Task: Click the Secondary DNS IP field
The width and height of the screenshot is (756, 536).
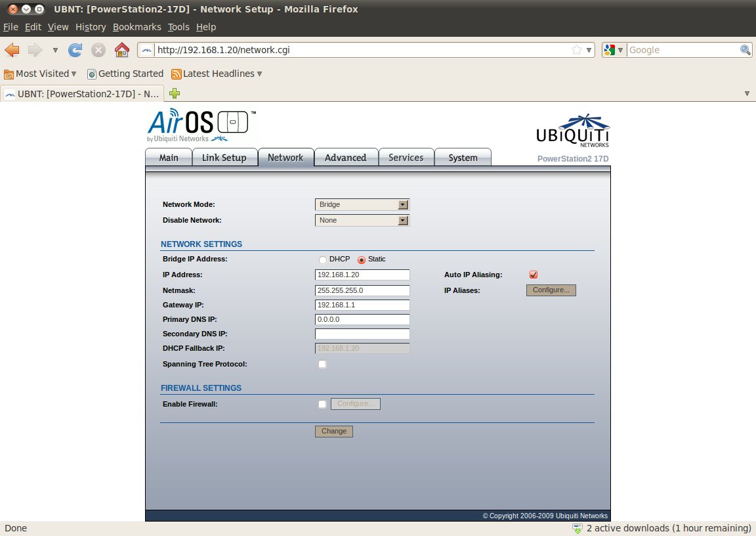Action: pyautogui.click(x=362, y=334)
